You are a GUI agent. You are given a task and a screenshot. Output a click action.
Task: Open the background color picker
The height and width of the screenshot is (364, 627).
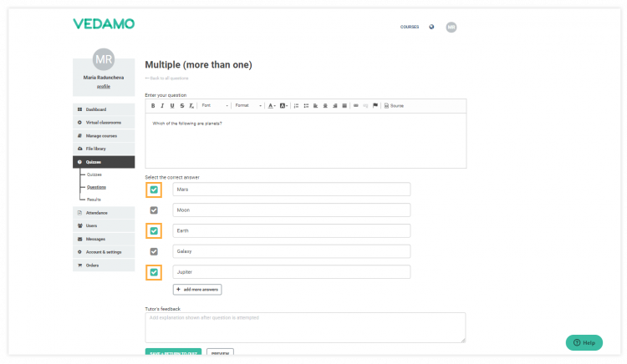[x=284, y=106]
